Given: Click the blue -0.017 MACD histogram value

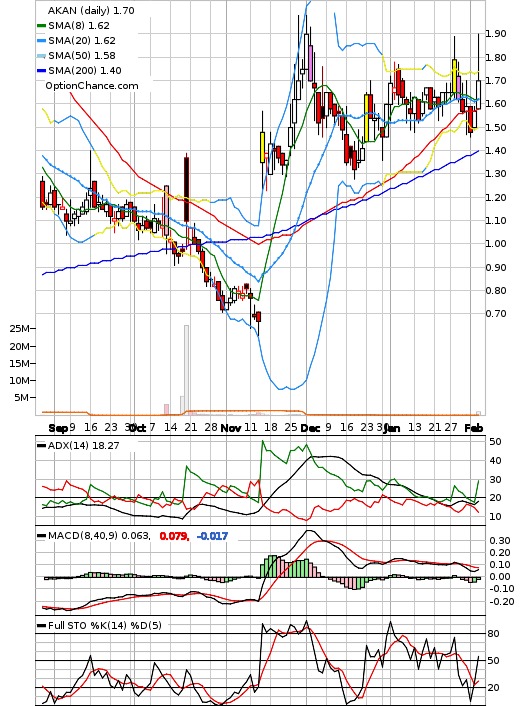Looking at the screenshot, I should point(213,536).
